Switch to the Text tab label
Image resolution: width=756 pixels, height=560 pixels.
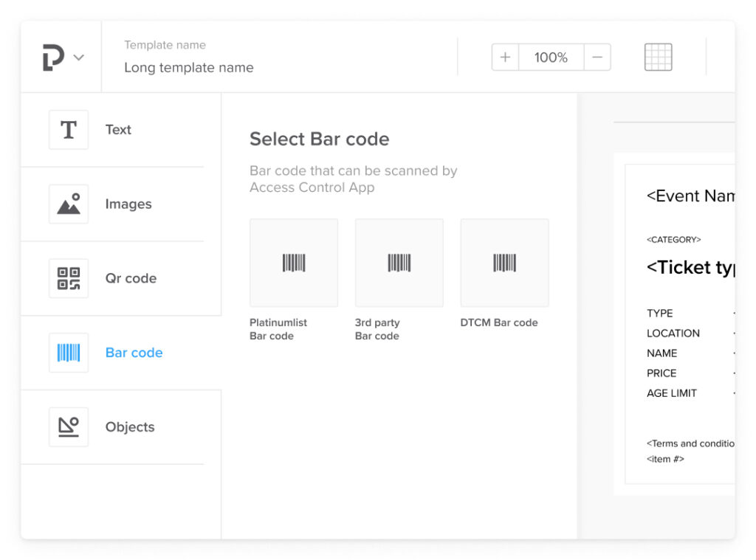[x=118, y=130]
